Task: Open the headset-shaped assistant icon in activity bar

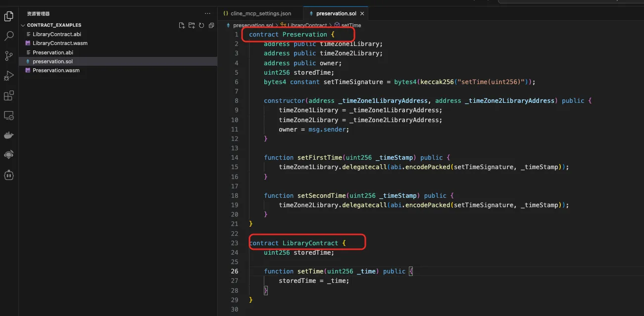Action: [x=8, y=155]
